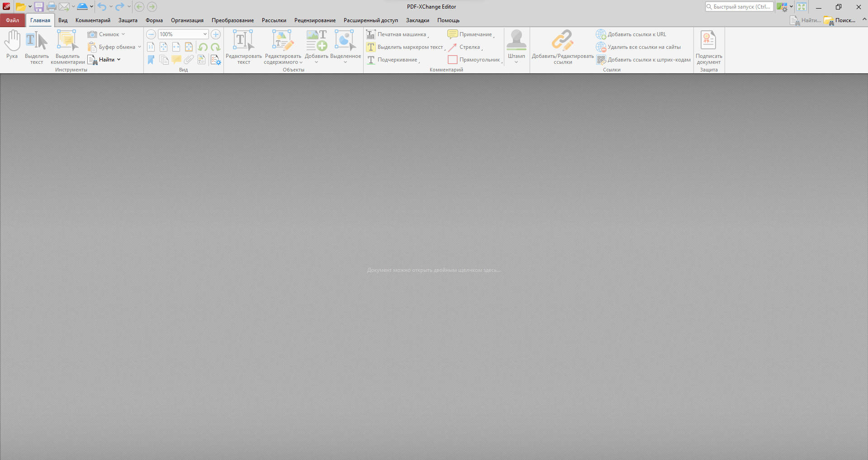Switch to the Организация tab

(187, 20)
